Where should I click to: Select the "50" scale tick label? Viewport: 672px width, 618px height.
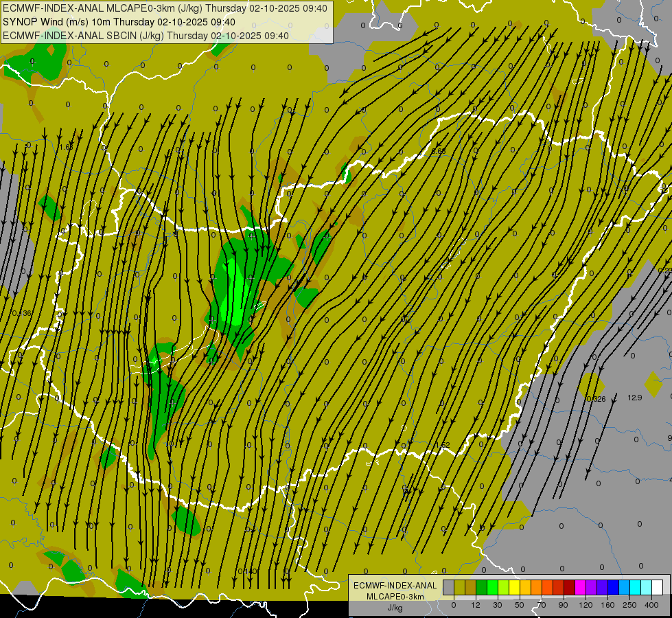point(520,605)
